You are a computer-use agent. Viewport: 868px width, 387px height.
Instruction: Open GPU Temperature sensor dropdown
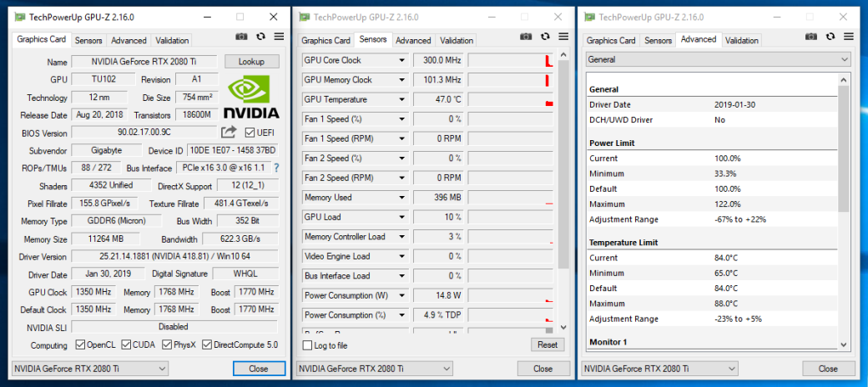402,99
